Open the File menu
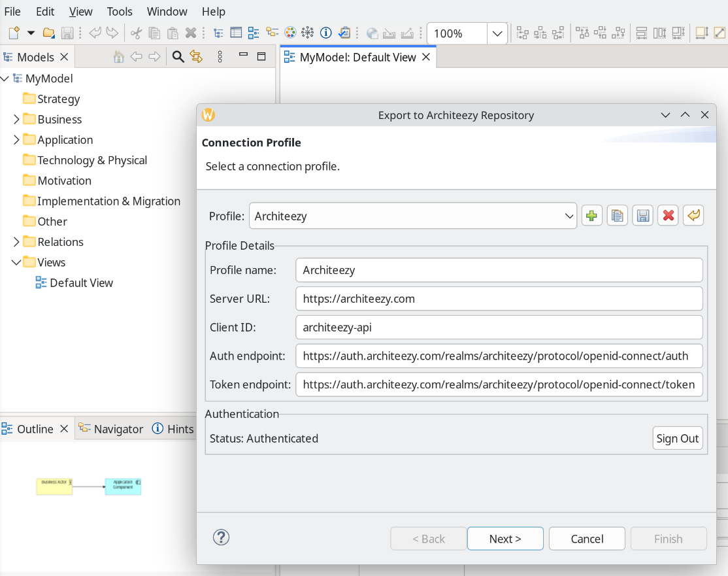This screenshot has width=728, height=576. coord(12,12)
